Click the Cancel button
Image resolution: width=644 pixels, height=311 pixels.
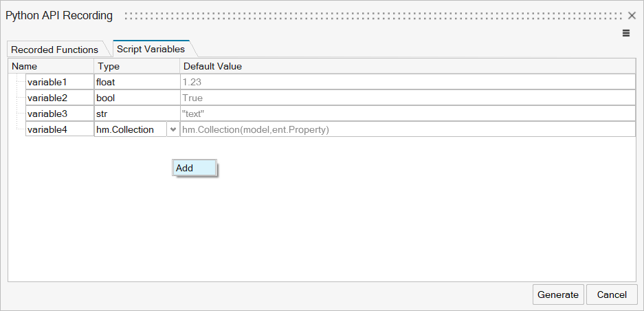pos(612,294)
